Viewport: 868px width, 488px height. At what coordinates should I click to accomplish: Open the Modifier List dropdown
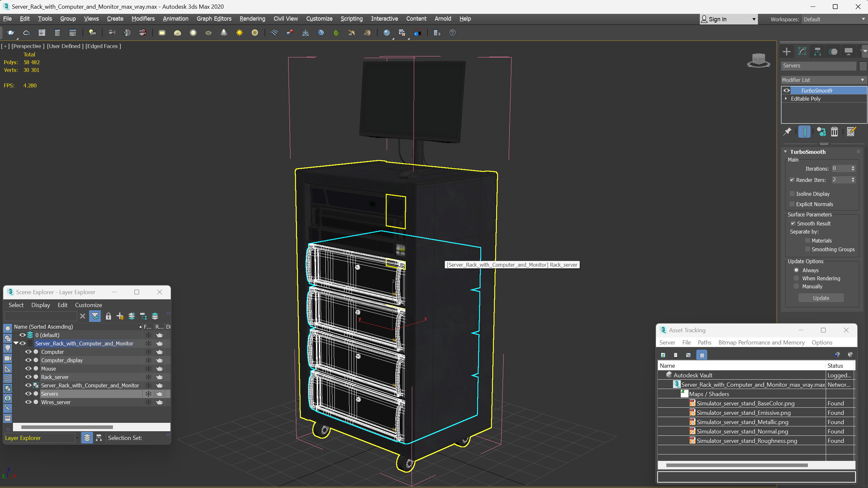[x=823, y=80]
